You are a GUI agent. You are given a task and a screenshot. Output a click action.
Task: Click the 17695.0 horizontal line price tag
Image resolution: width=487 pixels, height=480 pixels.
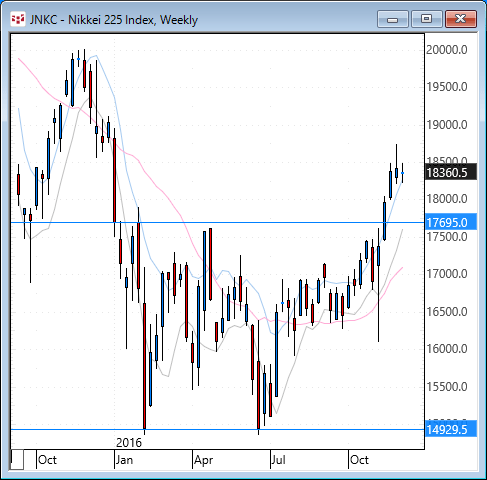pyautogui.click(x=451, y=222)
